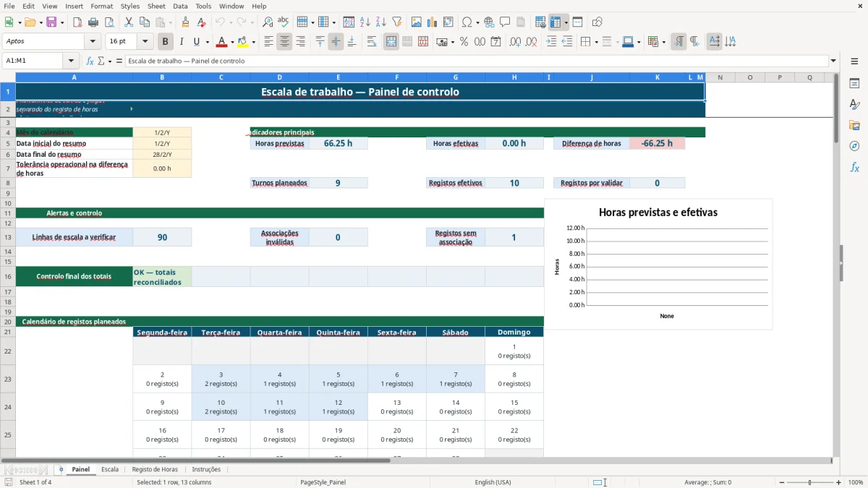The height and width of the screenshot is (488, 868).
Task: Click zoom in plus button
Action: [839, 482]
